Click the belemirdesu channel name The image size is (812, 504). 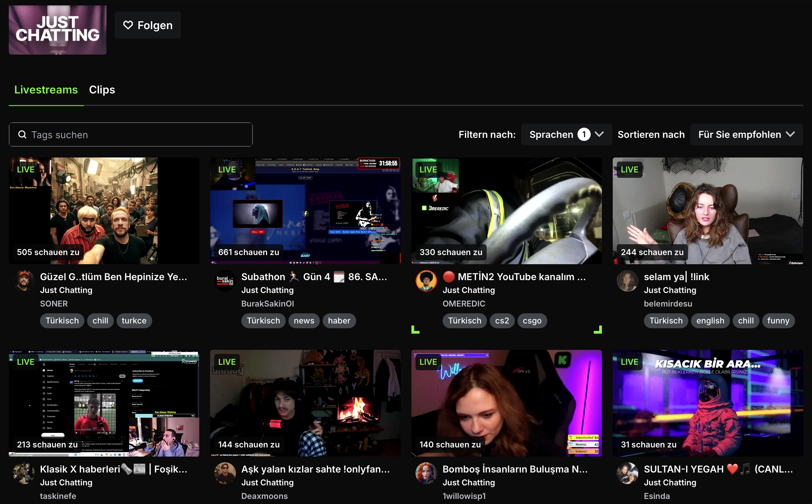pyautogui.click(x=668, y=304)
